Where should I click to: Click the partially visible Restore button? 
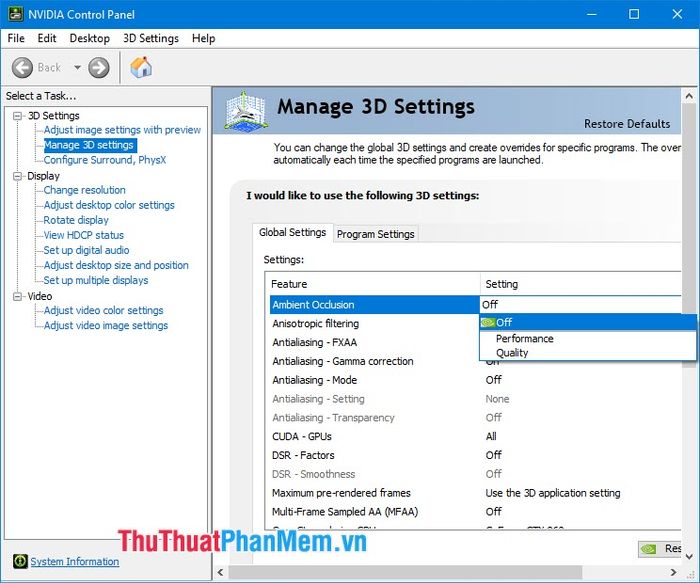coord(660,549)
